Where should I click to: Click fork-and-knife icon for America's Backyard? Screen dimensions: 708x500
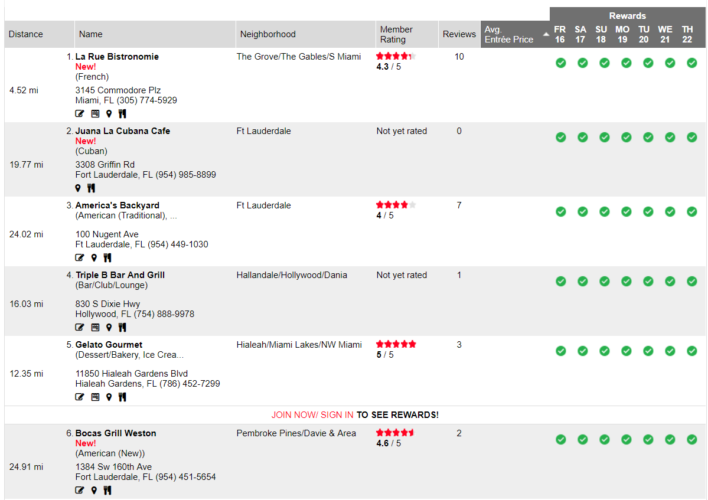(107, 257)
